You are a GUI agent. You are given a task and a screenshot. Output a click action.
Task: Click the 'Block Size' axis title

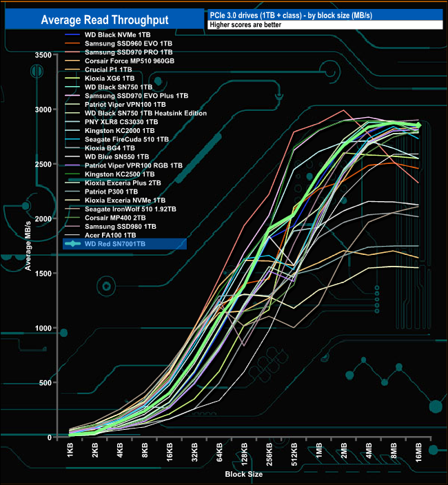pos(244,474)
